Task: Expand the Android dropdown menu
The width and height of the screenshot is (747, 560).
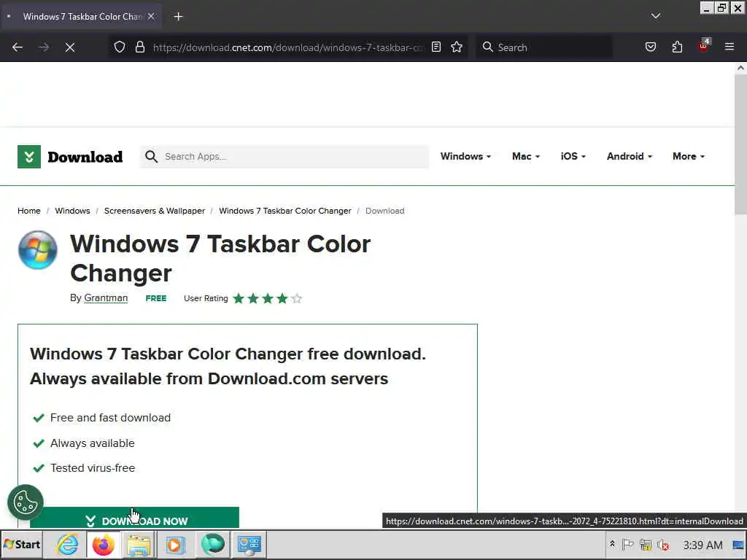Action: [x=629, y=156]
